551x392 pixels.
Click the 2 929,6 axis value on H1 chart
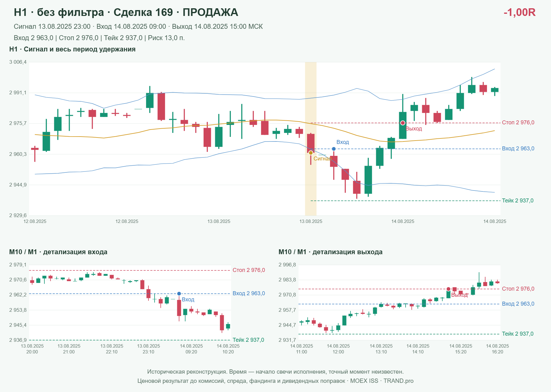(x=18, y=215)
